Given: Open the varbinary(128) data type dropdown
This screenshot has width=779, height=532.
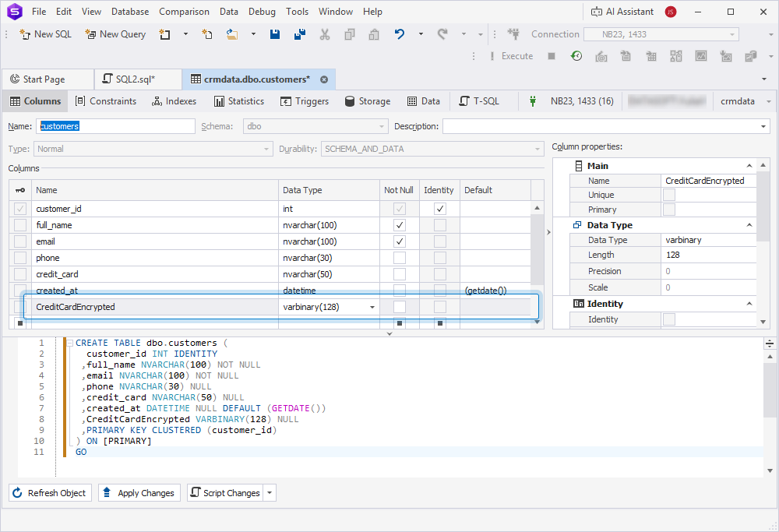Looking at the screenshot, I should point(372,306).
